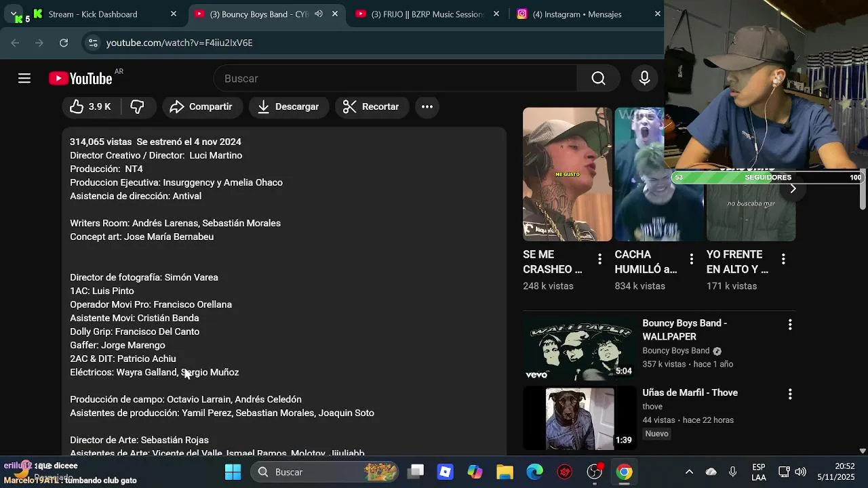Open the YouTube hamburger guide menu

24,79
